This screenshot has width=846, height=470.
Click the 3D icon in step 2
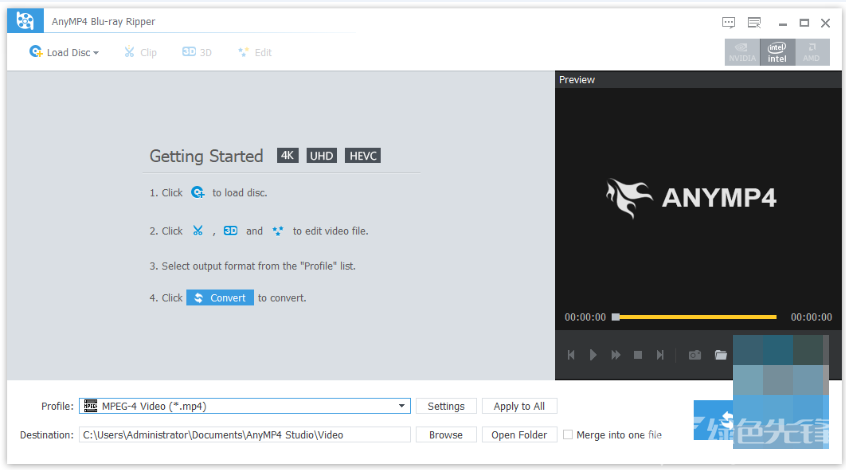tap(230, 230)
